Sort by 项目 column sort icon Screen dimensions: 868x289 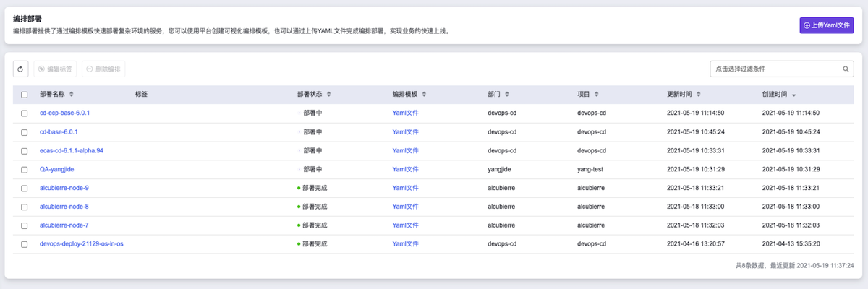(596, 95)
